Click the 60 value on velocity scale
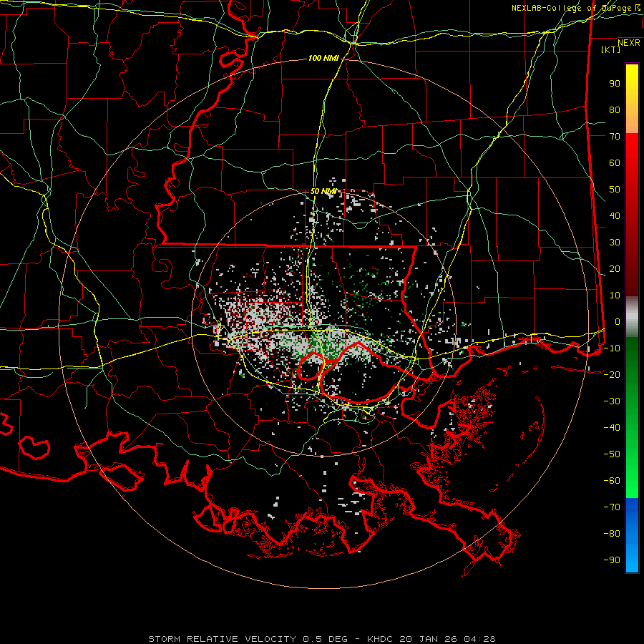The width and height of the screenshot is (644, 644). pos(615,162)
